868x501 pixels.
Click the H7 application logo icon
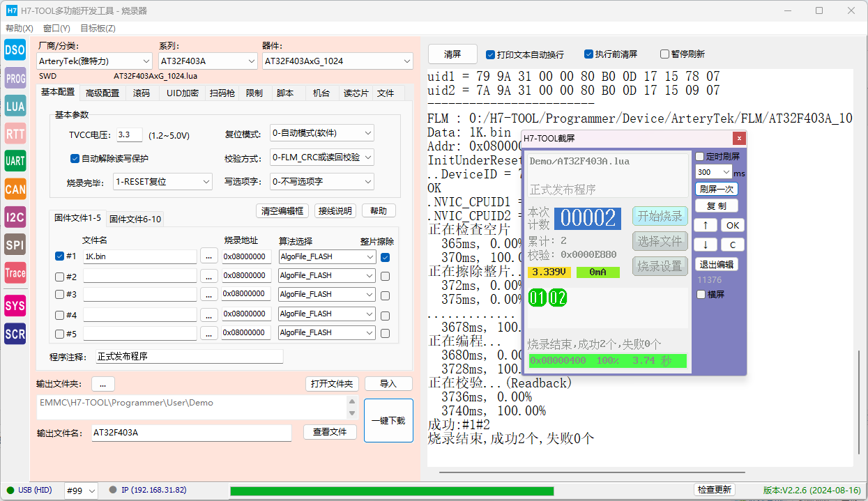coord(12,11)
